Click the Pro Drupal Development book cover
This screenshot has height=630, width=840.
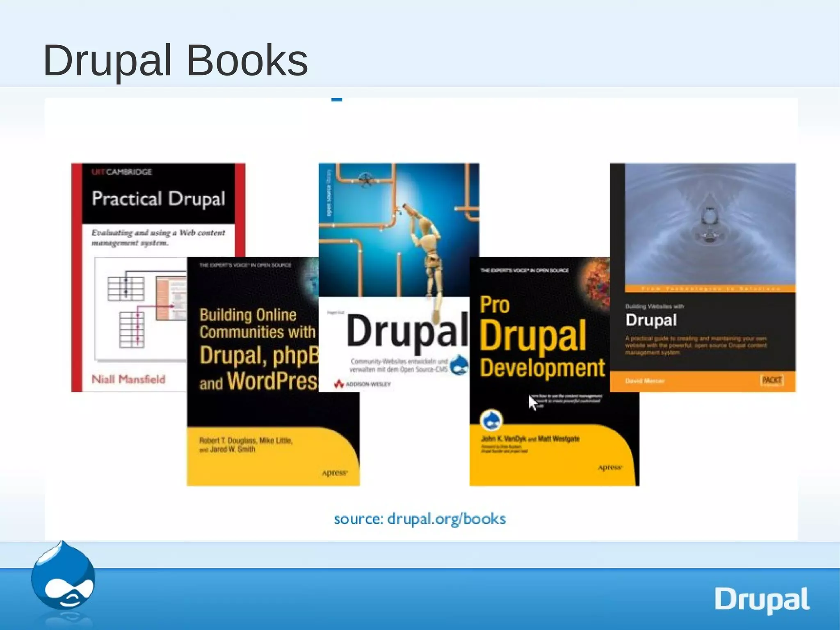(554, 371)
